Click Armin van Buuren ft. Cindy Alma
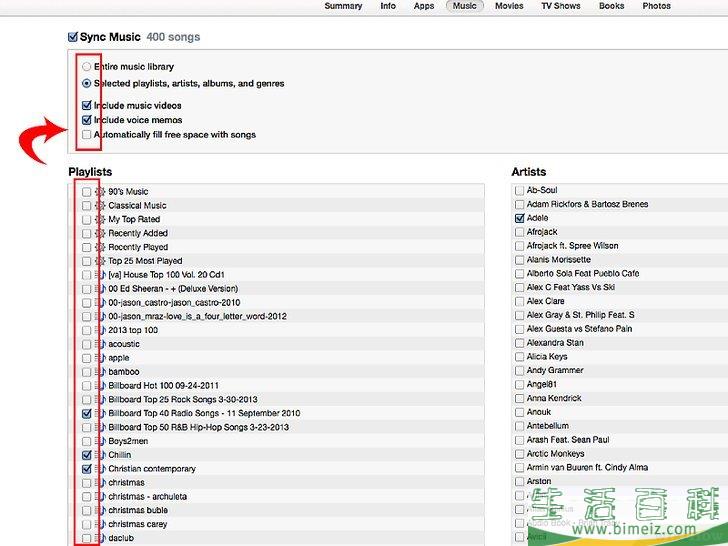Viewport: 728px width, 546px height. tap(587, 468)
